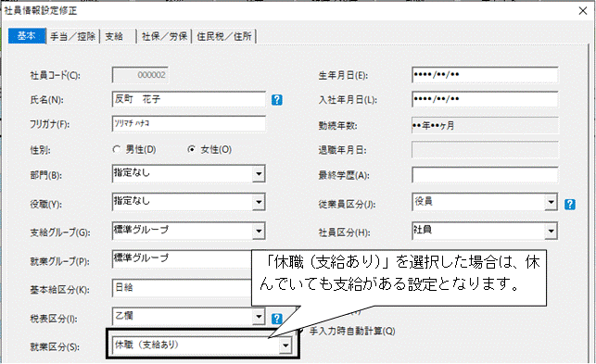This screenshot has width=596, height=364.
Task: Switch to the 手当／控除 tab
Action: coord(72,36)
